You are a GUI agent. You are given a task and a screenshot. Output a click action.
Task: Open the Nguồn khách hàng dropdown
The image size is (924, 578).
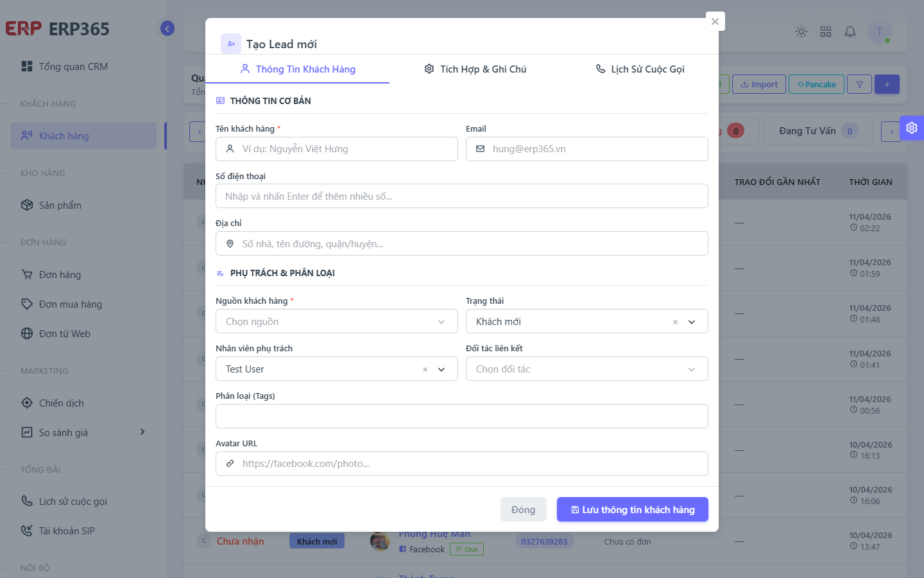[337, 322]
